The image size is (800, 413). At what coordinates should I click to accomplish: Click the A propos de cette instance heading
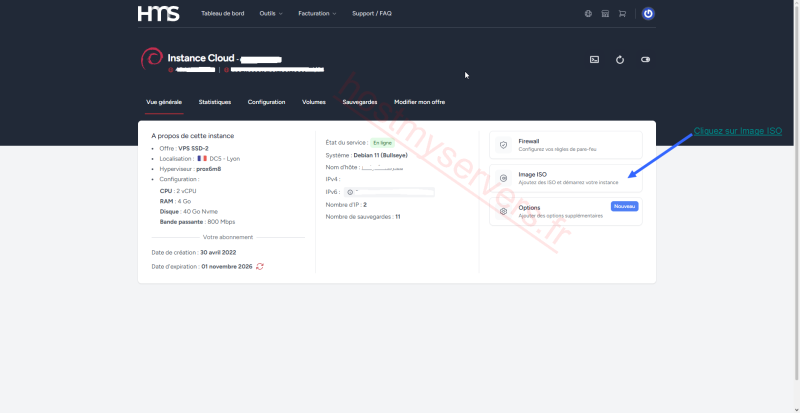pyautogui.click(x=193, y=136)
